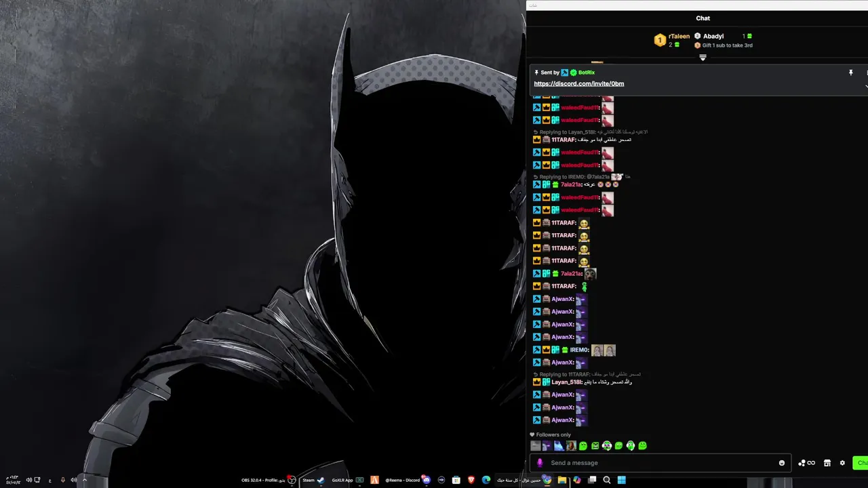Viewport: 868px width, 488px height.
Task: Open channel points infinity balance
Action: 806,463
